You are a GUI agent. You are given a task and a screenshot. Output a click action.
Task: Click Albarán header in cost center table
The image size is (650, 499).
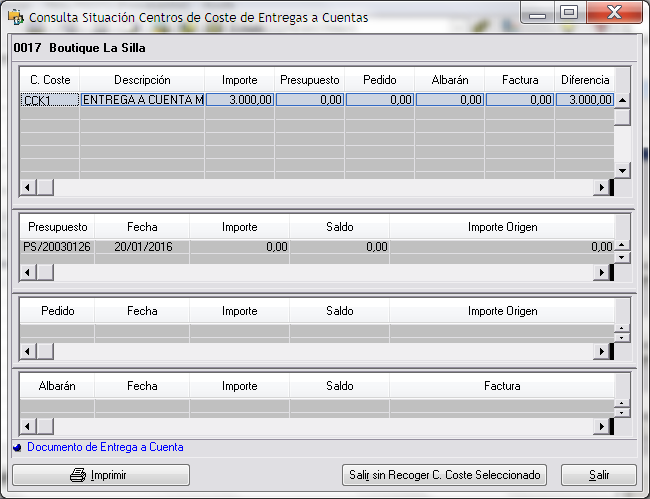450,80
